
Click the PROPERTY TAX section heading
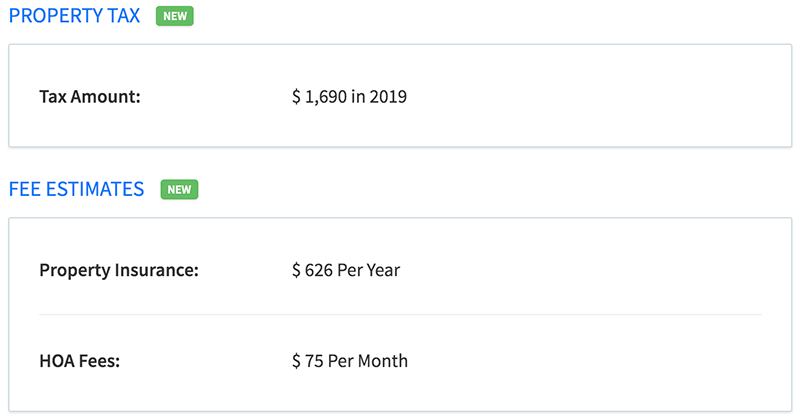pyautogui.click(x=74, y=16)
